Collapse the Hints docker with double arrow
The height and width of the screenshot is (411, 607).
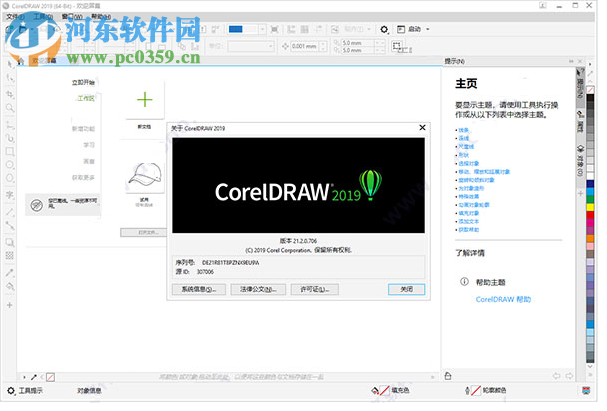[571, 61]
